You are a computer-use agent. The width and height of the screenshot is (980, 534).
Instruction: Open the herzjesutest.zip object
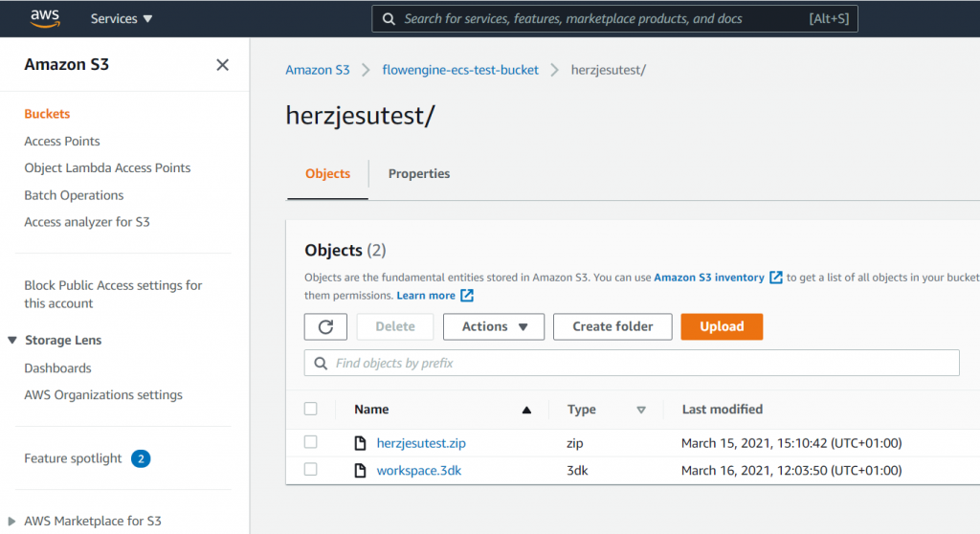421,443
